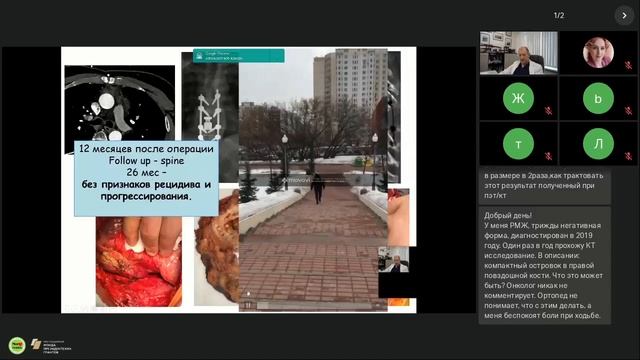
Task: Click the muted microphone icon on Ж's tile
Action: [x=549, y=111]
